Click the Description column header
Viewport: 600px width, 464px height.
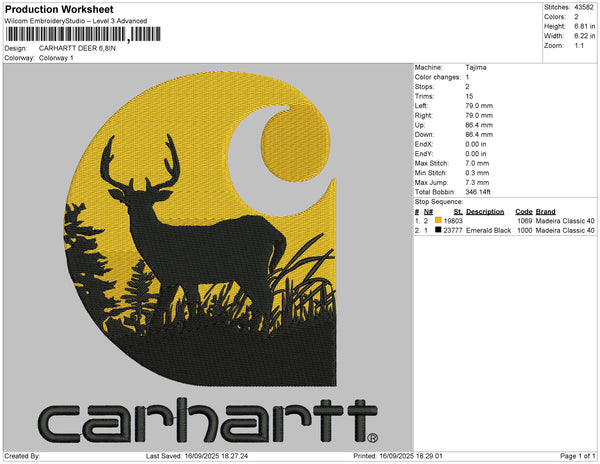click(485, 211)
